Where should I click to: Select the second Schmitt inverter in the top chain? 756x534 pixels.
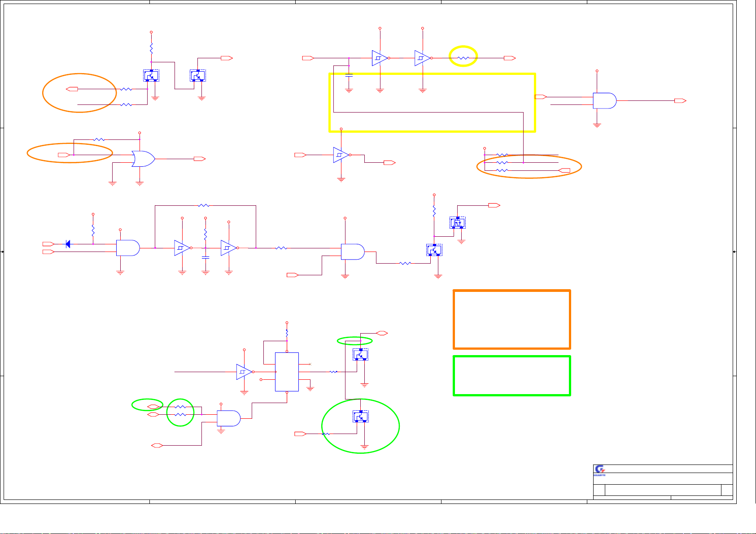[423, 58]
